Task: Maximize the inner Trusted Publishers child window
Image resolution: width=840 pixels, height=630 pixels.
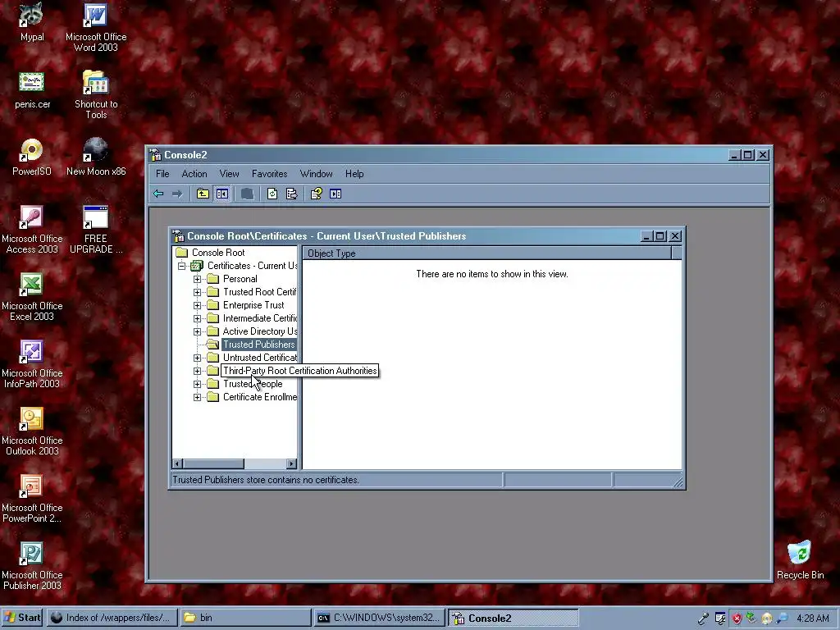Action: (x=660, y=236)
